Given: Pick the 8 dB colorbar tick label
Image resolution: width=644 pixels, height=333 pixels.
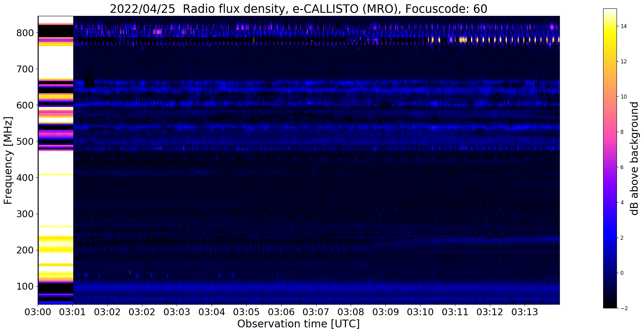Looking at the screenshot, I should [x=622, y=132].
